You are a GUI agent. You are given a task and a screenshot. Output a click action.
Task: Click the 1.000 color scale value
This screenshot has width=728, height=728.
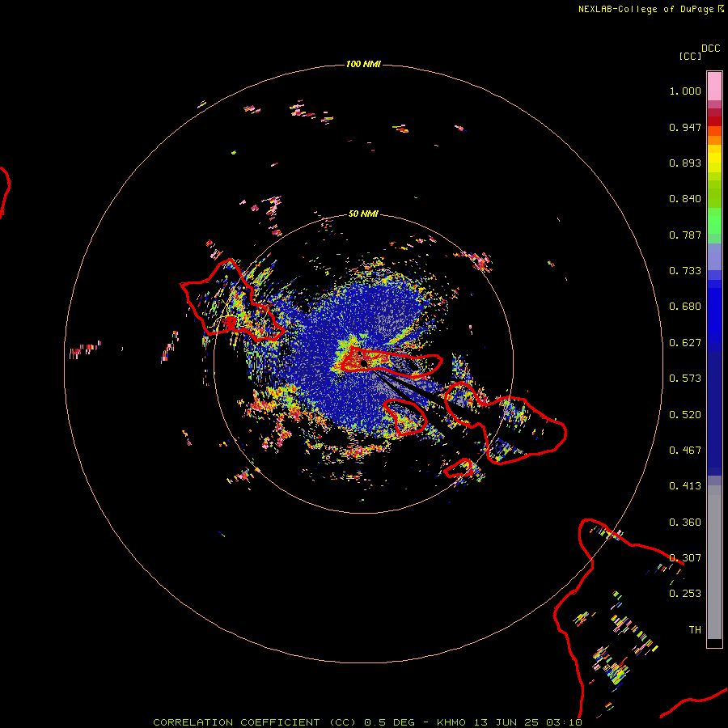click(x=685, y=91)
